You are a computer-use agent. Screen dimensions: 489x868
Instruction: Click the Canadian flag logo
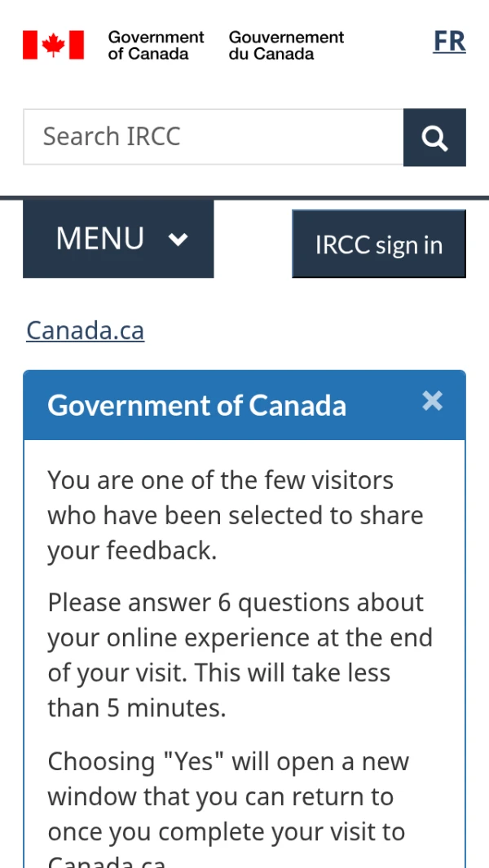click(x=53, y=45)
